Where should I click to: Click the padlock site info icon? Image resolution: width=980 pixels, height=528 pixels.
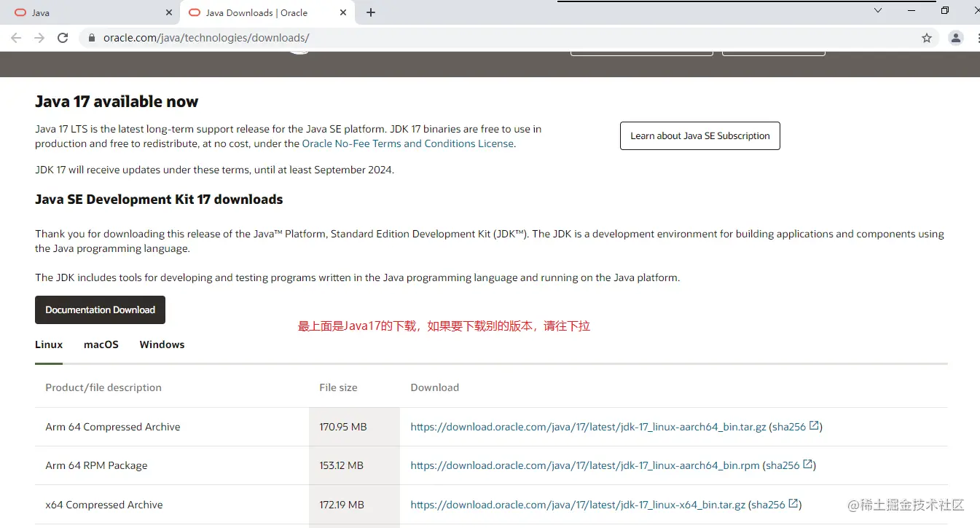click(92, 38)
